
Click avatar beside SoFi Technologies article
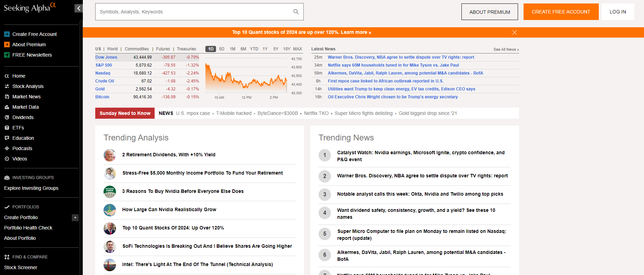[110, 247]
